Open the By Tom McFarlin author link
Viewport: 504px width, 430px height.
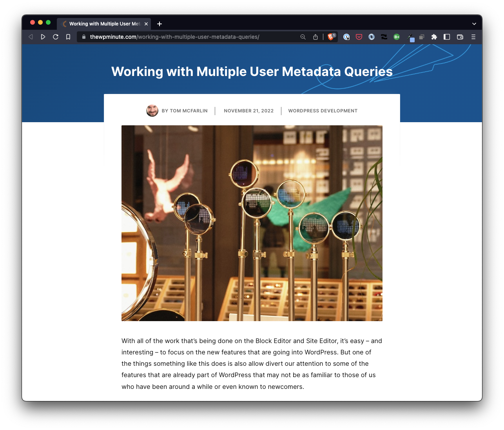pos(185,111)
